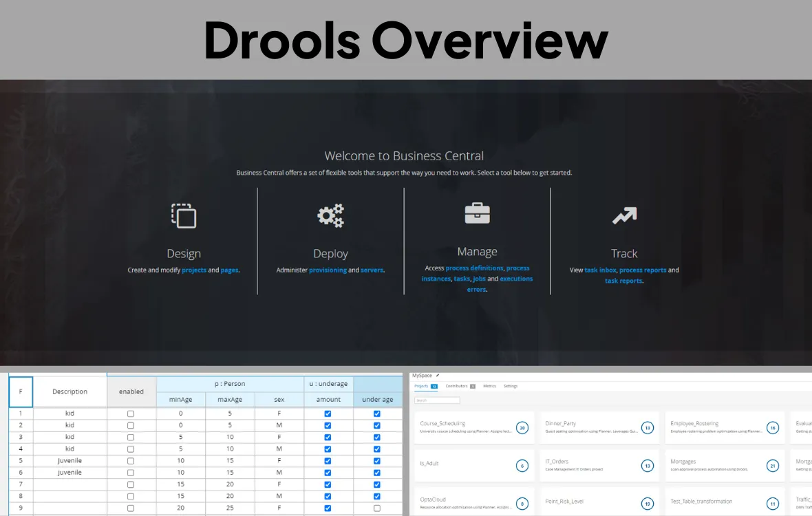Open the Is_Adult project card
This screenshot has width=812, height=516.
pos(474,465)
